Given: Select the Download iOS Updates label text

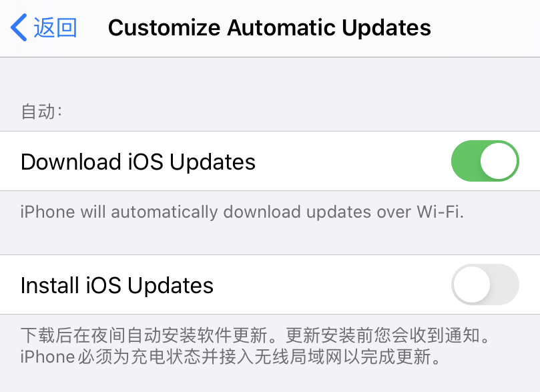Looking at the screenshot, I should (x=138, y=162).
